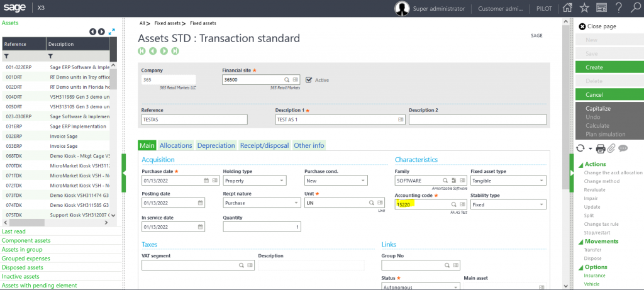This screenshot has height=290, width=644.
Task: Collapse the Actions section
Action: (580, 165)
